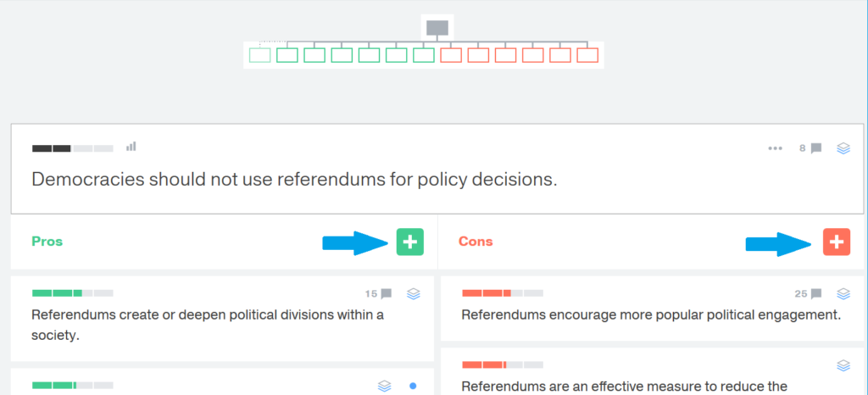View impact statistics bar-chart icon on thesis
Screen dimensions: 868x395
131,147
